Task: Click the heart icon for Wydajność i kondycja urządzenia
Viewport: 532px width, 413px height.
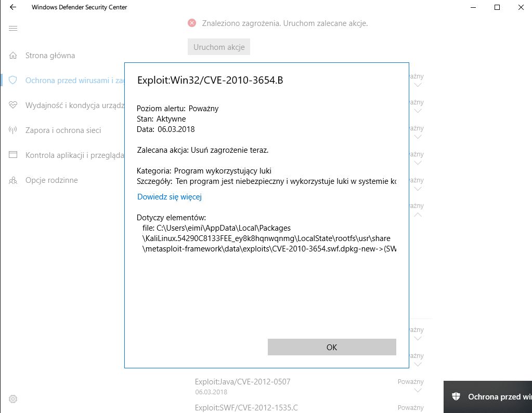Action: click(x=12, y=105)
